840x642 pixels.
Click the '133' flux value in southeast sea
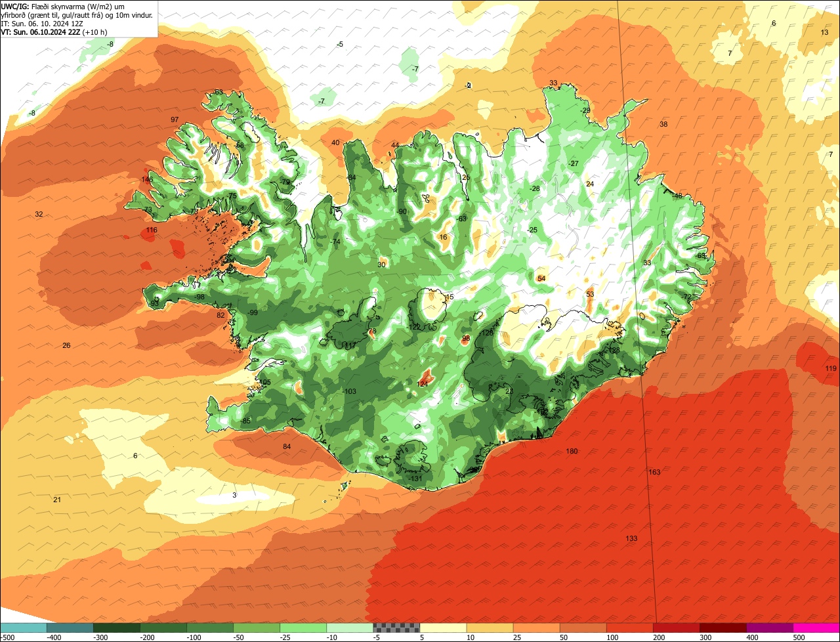(631, 538)
